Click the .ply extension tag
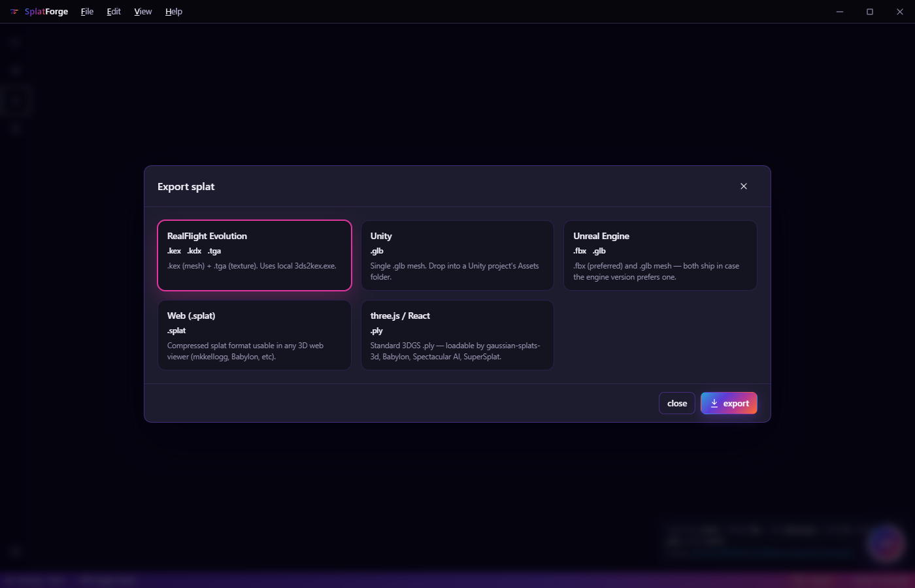 click(376, 331)
